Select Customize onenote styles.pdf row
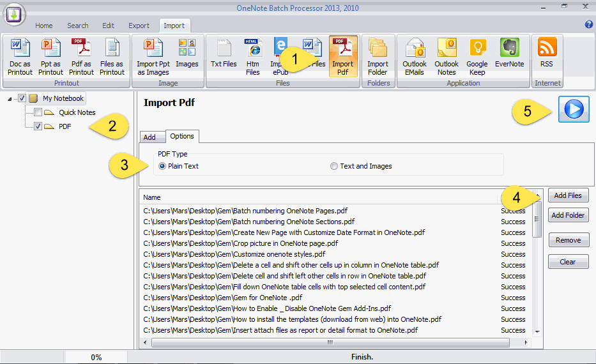Image resolution: width=596 pixels, height=364 pixels. coord(335,254)
